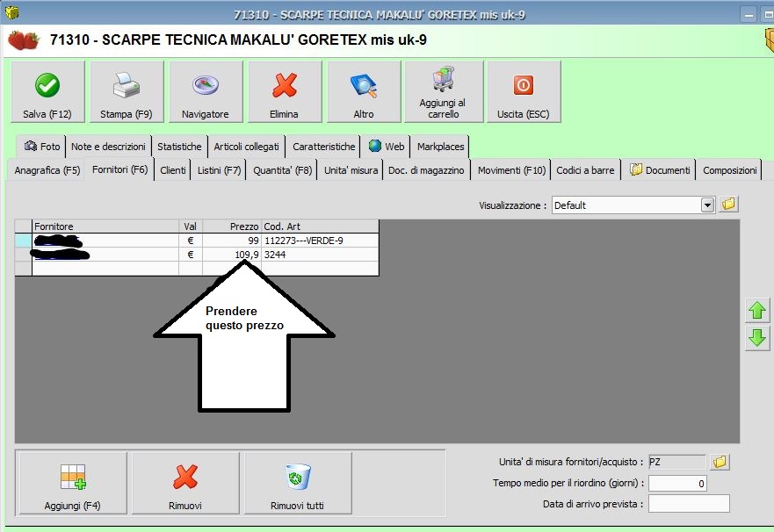The height and width of the screenshot is (532, 774).
Task: Open the Anagrafica (F5) tab
Action: coord(47,170)
